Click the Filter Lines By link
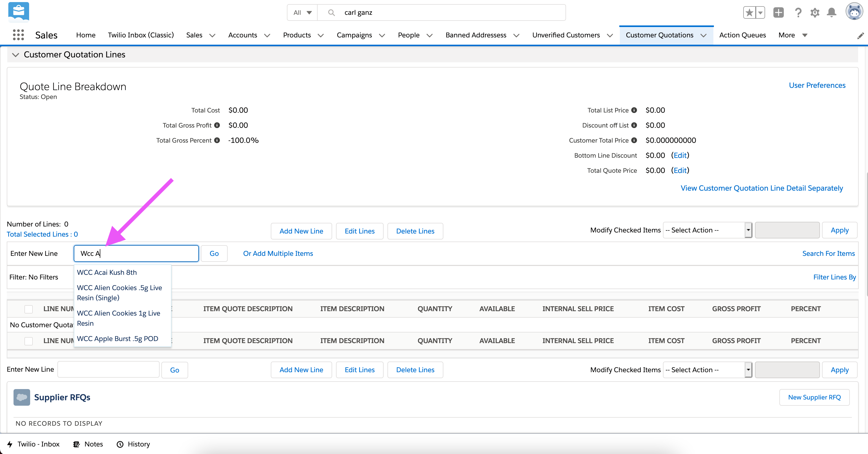The height and width of the screenshot is (454, 868). pos(834,277)
